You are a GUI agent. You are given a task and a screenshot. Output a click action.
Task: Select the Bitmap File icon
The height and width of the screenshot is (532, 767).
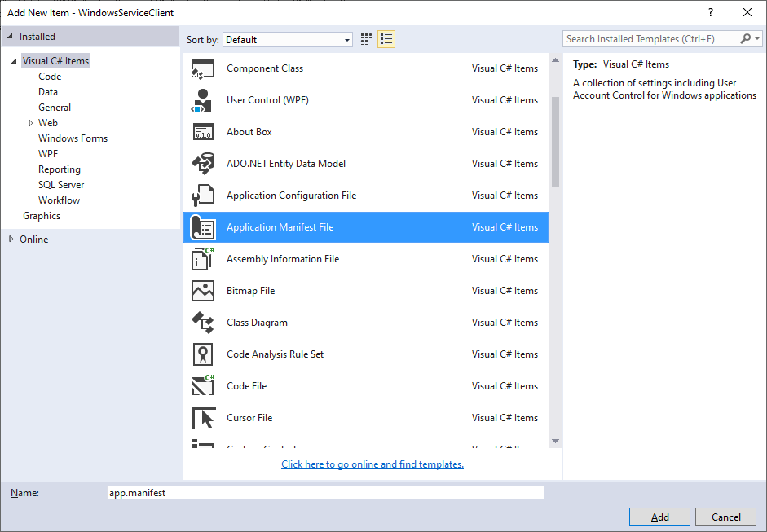tap(203, 291)
